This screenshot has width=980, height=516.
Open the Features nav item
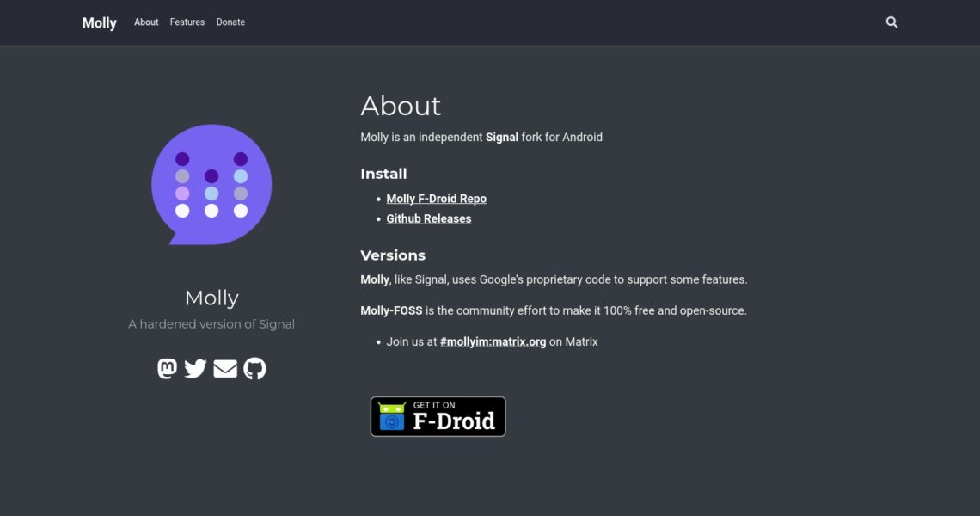click(x=187, y=22)
